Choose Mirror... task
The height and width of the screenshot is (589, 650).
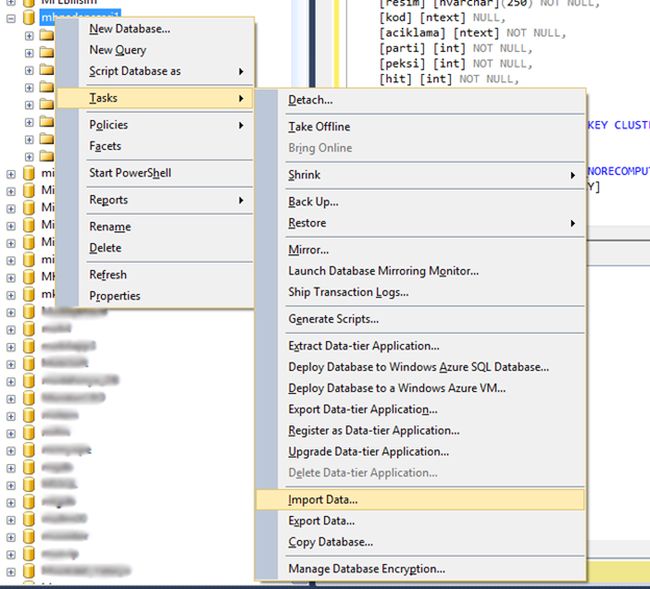(x=420, y=250)
